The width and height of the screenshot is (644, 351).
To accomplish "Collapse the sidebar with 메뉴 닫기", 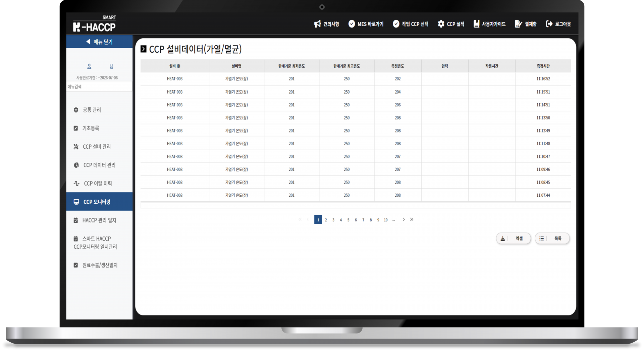I will [x=99, y=42].
